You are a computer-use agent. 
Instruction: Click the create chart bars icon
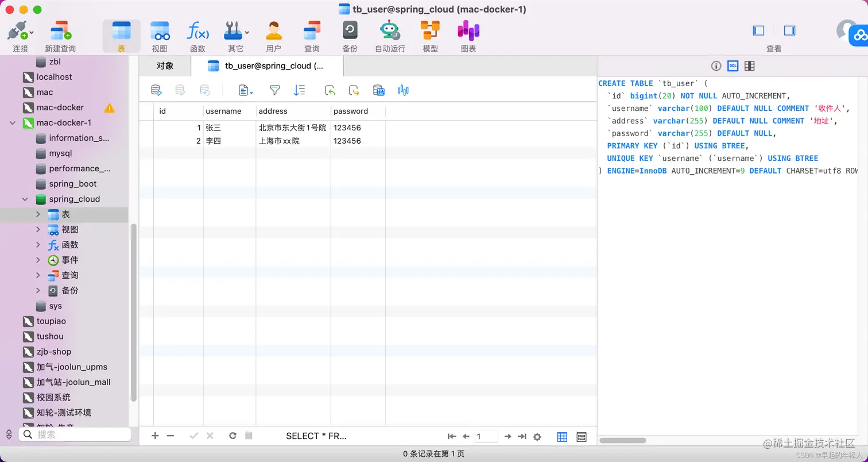403,90
